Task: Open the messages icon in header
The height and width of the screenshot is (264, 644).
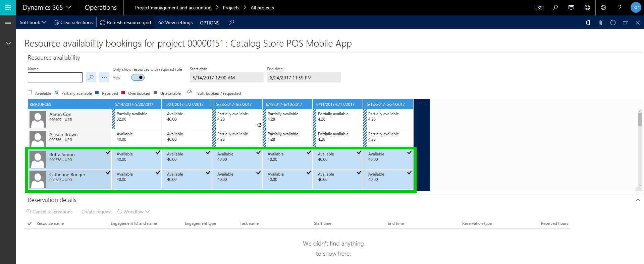Action: [571, 7]
